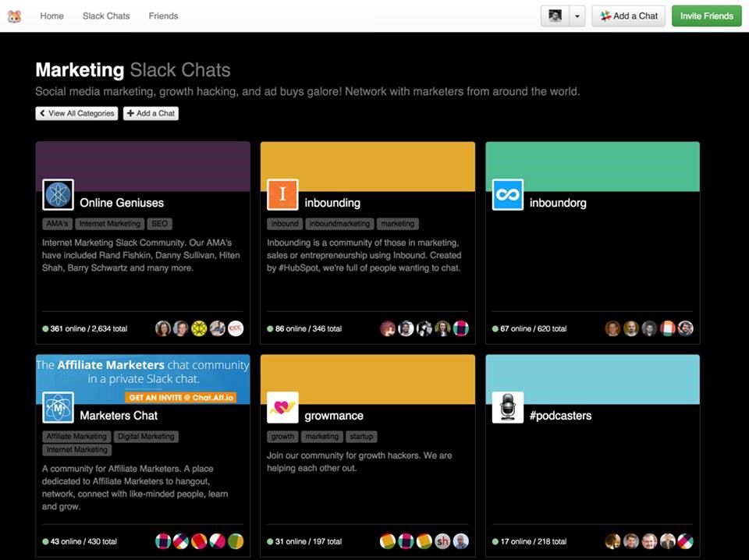The image size is (749, 560).
Task: Select the growth tag
Action: coord(282,437)
